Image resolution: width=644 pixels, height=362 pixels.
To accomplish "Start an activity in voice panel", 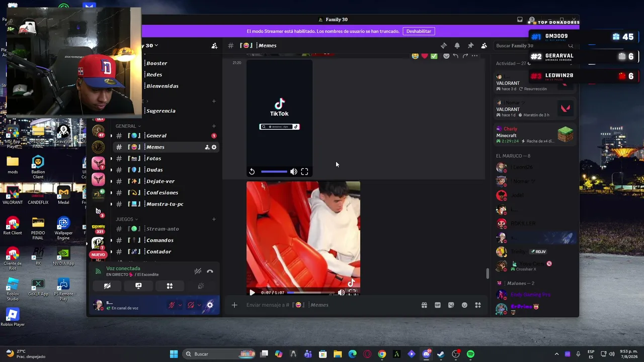I will pos(170,286).
